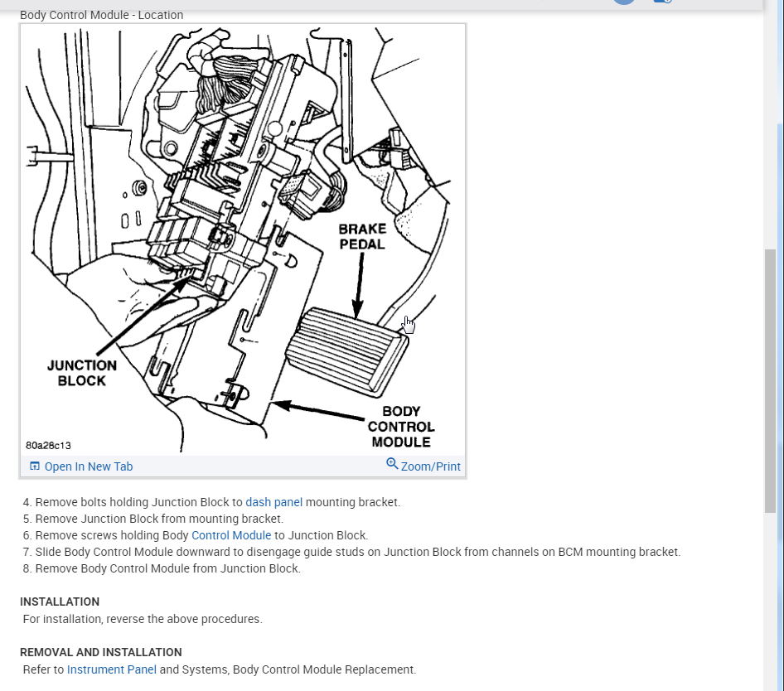This screenshot has width=784, height=691.
Task: Open the dash panel hyperlink
Action: click(274, 502)
